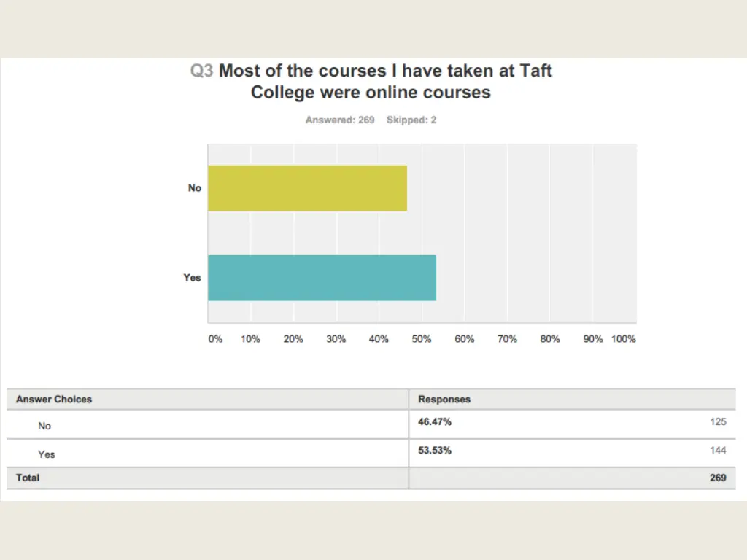Click the count 125

click(718, 422)
